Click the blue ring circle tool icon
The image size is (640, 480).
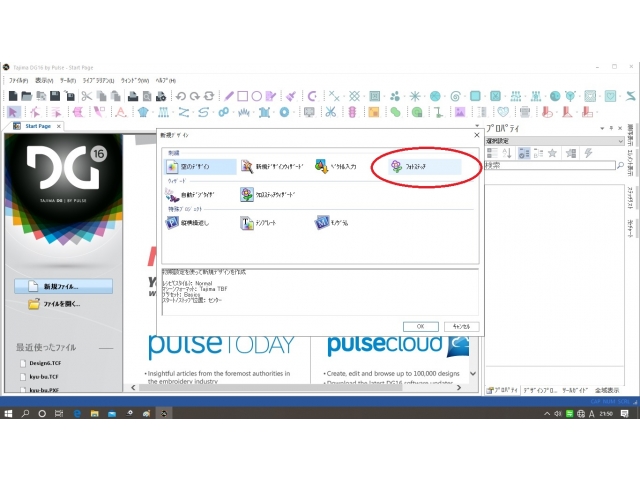click(284, 111)
